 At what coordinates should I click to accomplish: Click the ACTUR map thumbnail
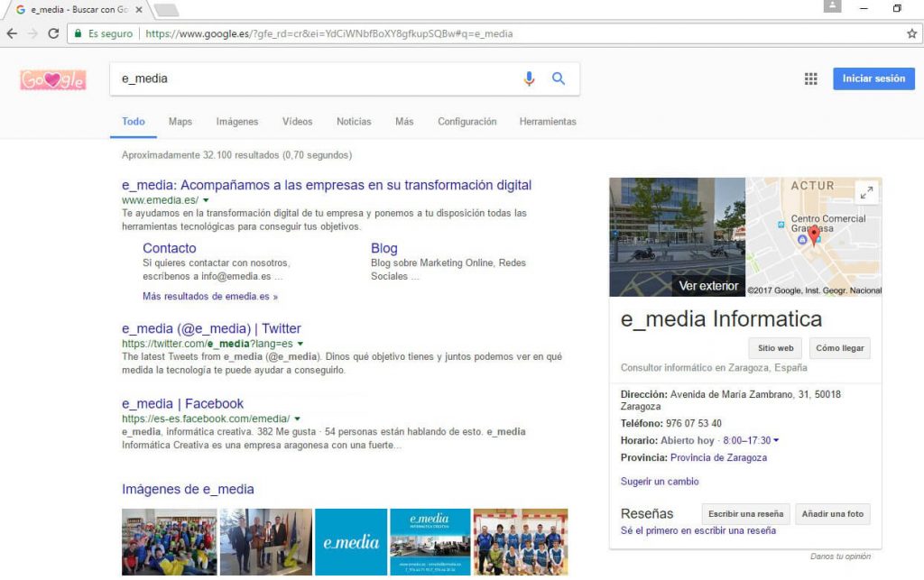point(814,237)
